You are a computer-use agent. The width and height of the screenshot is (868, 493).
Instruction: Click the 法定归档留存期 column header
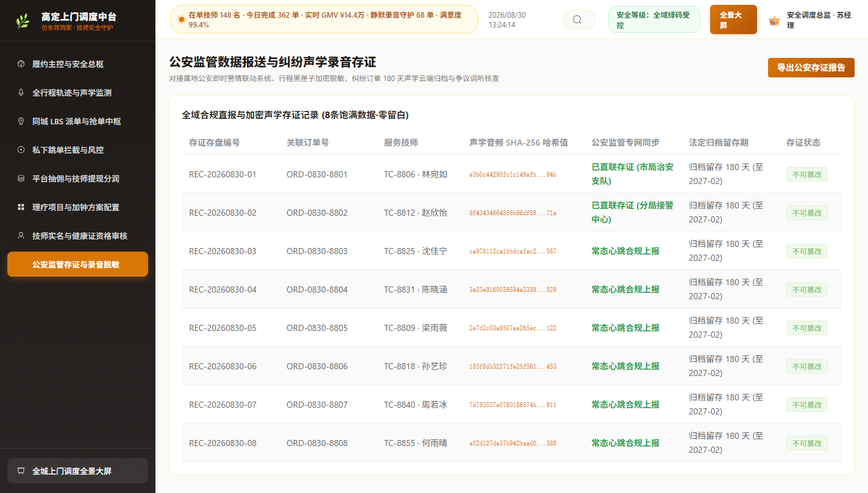719,143
